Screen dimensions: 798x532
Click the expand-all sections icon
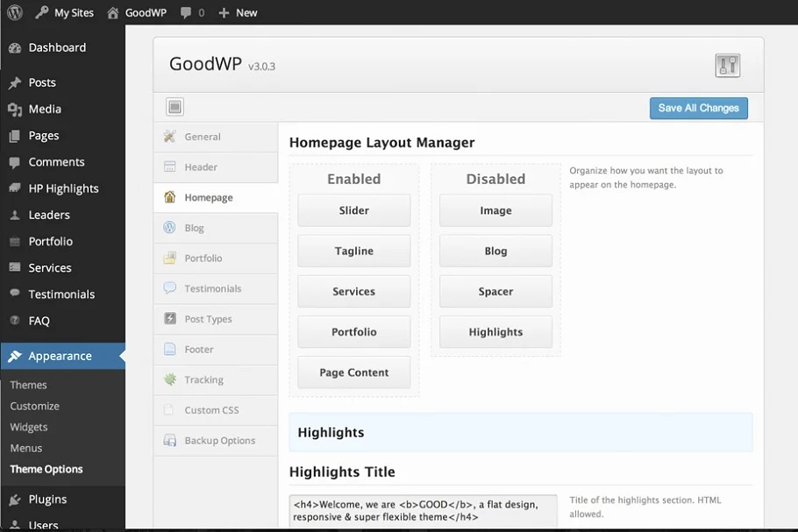click(x=175, y=107)
